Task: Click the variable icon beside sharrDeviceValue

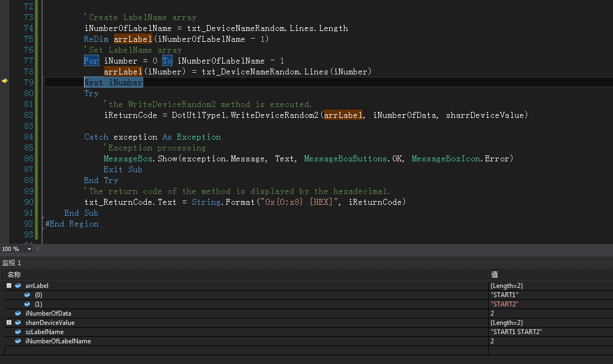Action: 18,323
